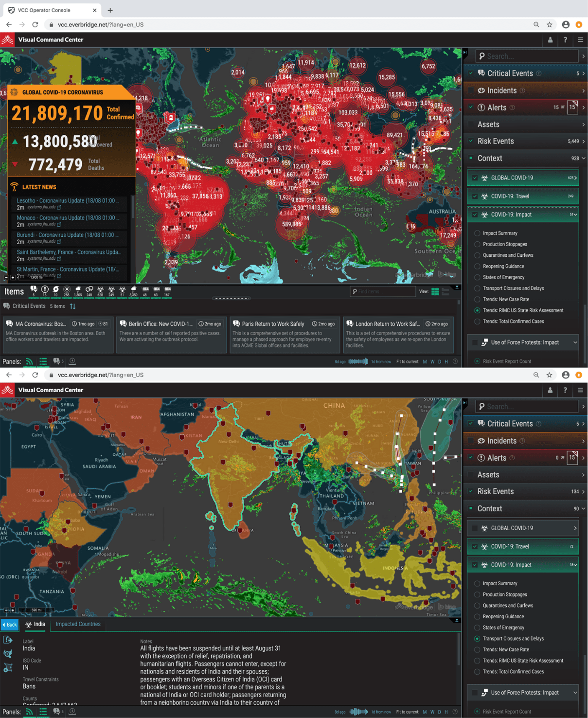Select target item icon showing 258
Screen dimensions: 588x718
click(x=67, y=291)
